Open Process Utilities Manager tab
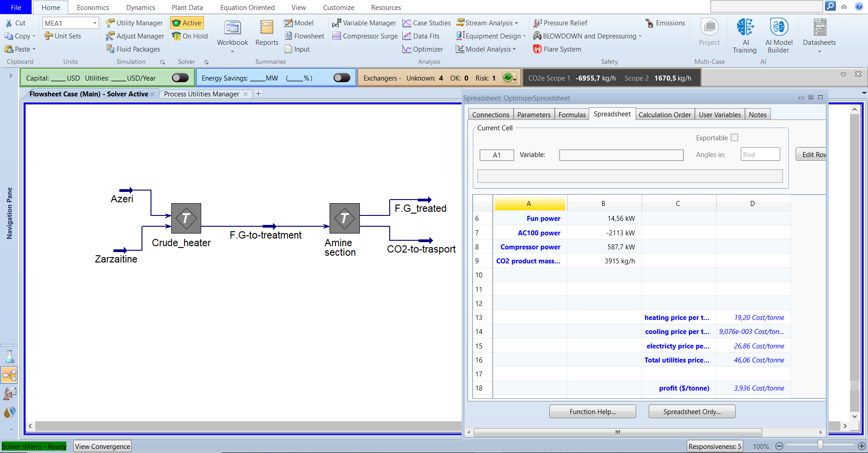 coord(202,94)
